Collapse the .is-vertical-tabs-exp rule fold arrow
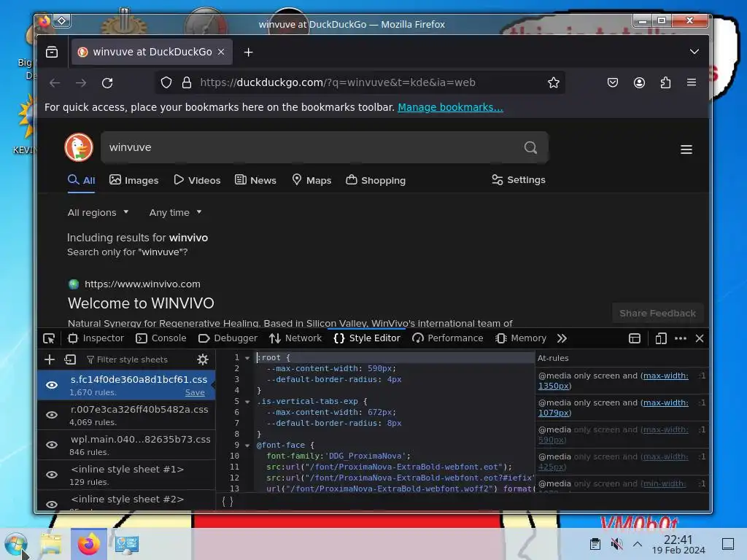Screen dimensions: 747x560 pos(247,402)
